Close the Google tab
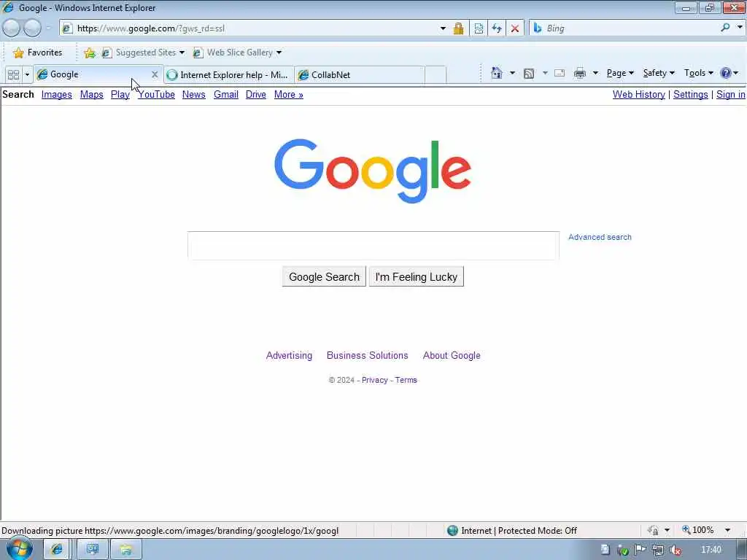Screen dimensions: 747x560 point(155,74)
